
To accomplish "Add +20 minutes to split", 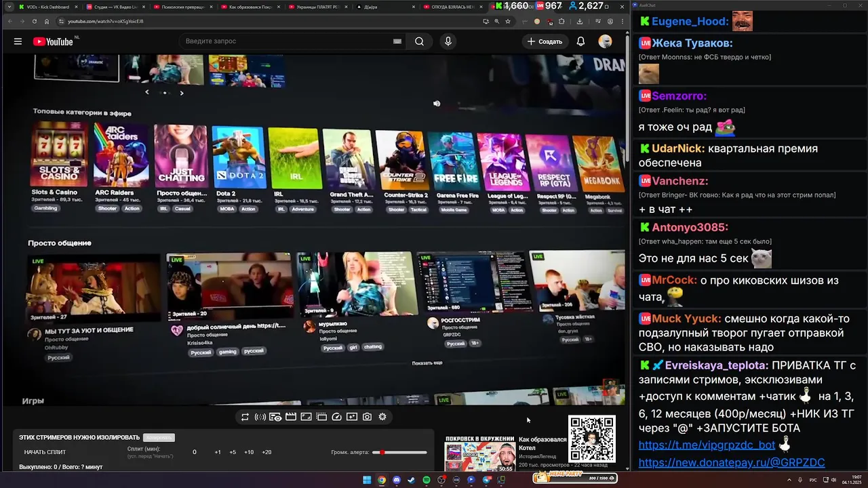I will pyautogui.click(x=267, y=452).
